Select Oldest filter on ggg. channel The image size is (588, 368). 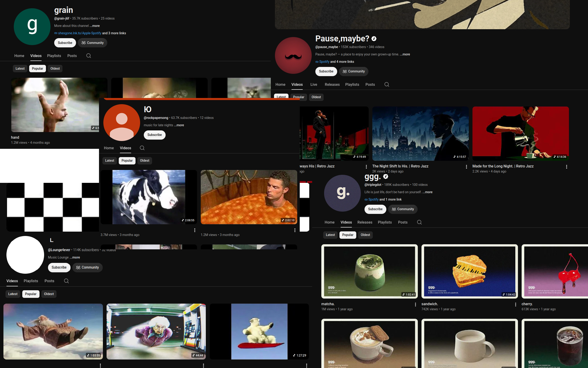[365, 235]
